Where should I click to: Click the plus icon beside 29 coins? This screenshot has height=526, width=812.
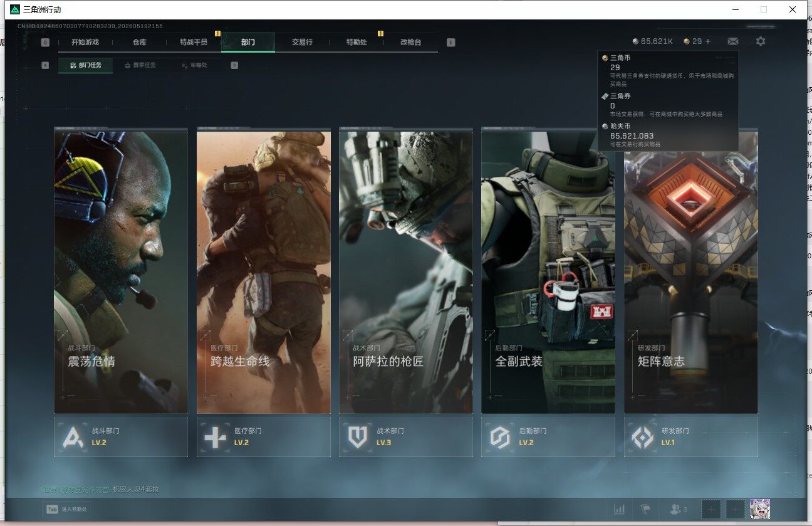708,41
